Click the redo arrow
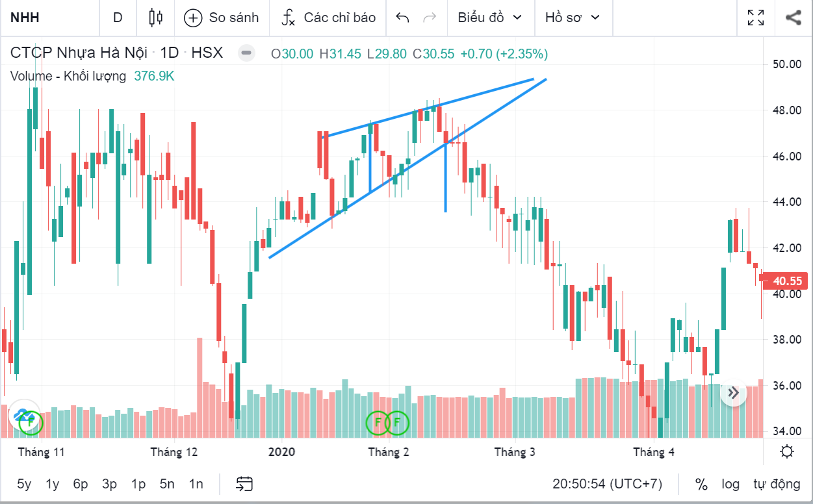 tap(430, 18)
